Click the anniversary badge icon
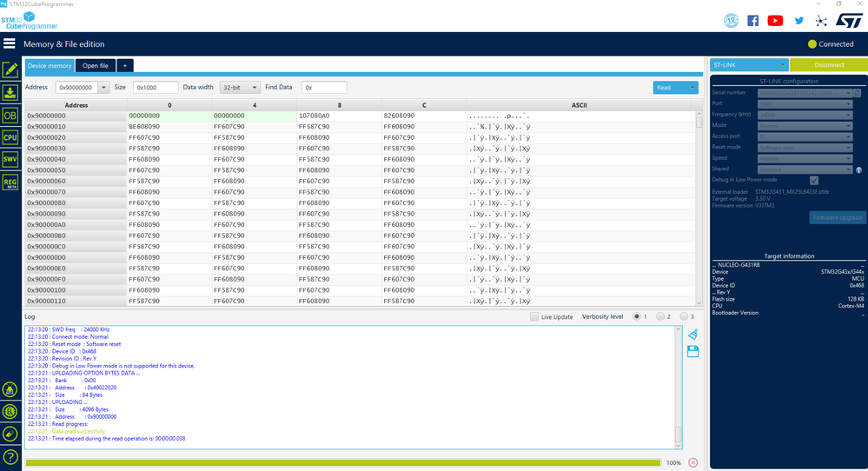Viewport: 868px width, 471px height. pyautogui.click(x=732, y=21)
